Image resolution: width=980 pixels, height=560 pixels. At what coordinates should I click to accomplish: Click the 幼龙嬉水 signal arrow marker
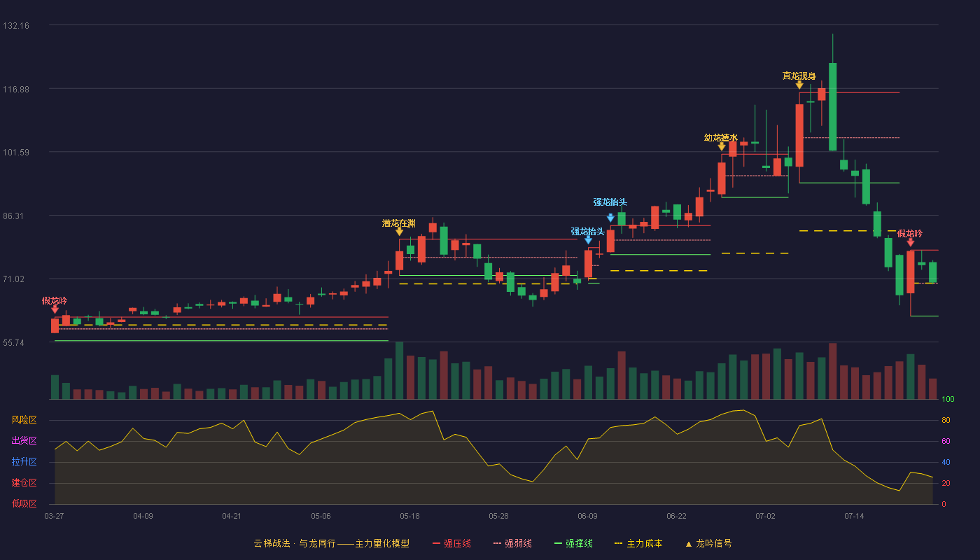[x=722, y=146]
